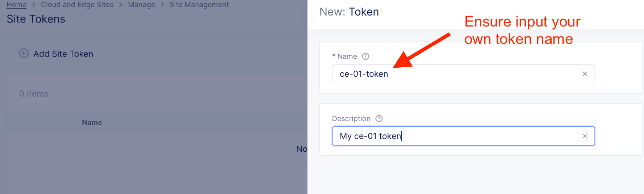Clear the Name field with its X icon
644x194 pixels.
coord(585,74)
